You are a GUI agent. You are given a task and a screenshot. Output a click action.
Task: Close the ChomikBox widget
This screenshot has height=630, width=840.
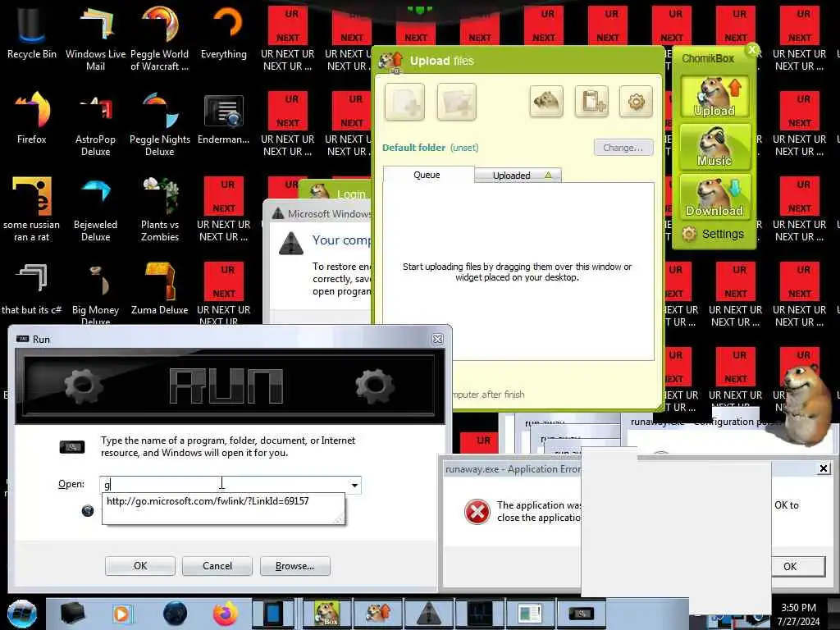click(752, 50)
